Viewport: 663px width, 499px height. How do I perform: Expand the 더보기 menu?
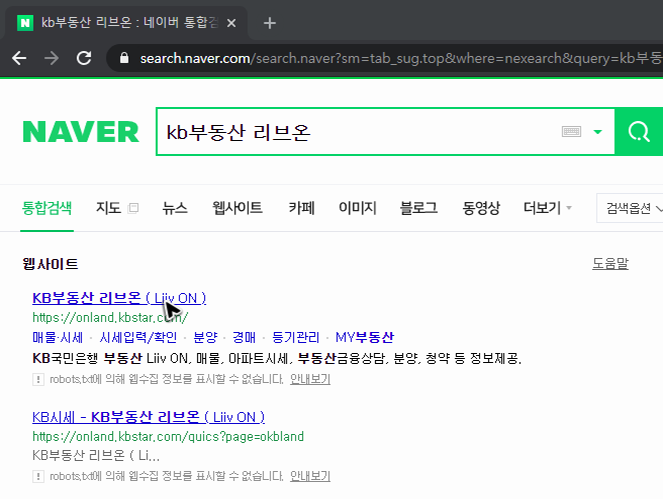point(547,208)
